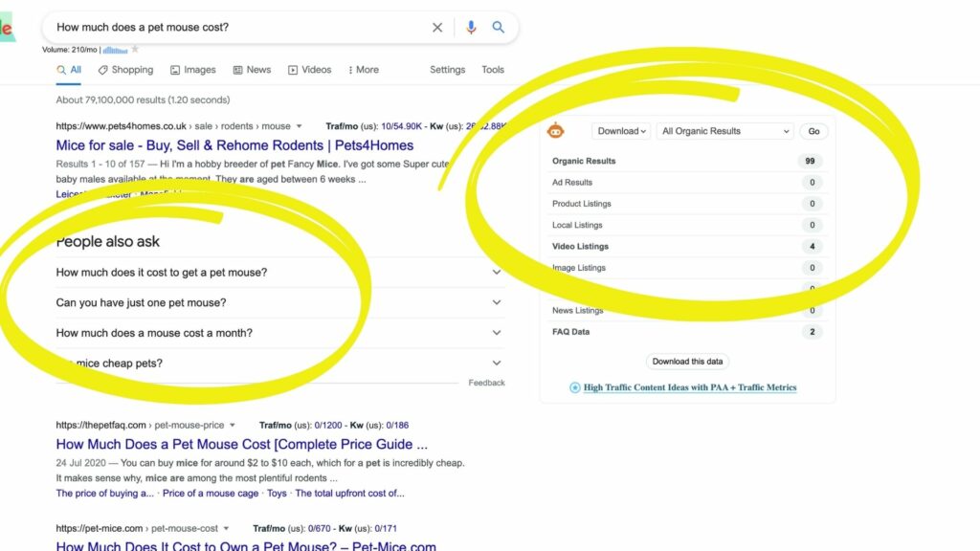The height and width of the screenshot is (551, 980).
Task: Select the Video Listings row
Action: click(x=687, y=247)
